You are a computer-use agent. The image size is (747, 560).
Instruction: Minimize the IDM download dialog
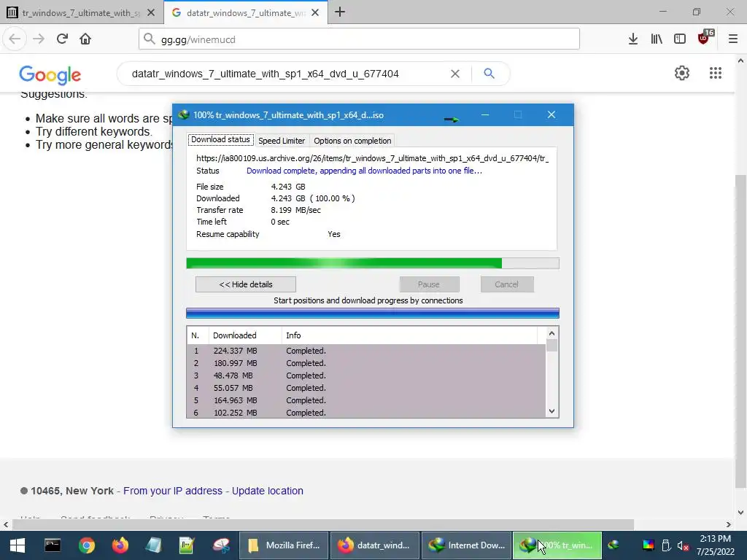tap(485, 114)
